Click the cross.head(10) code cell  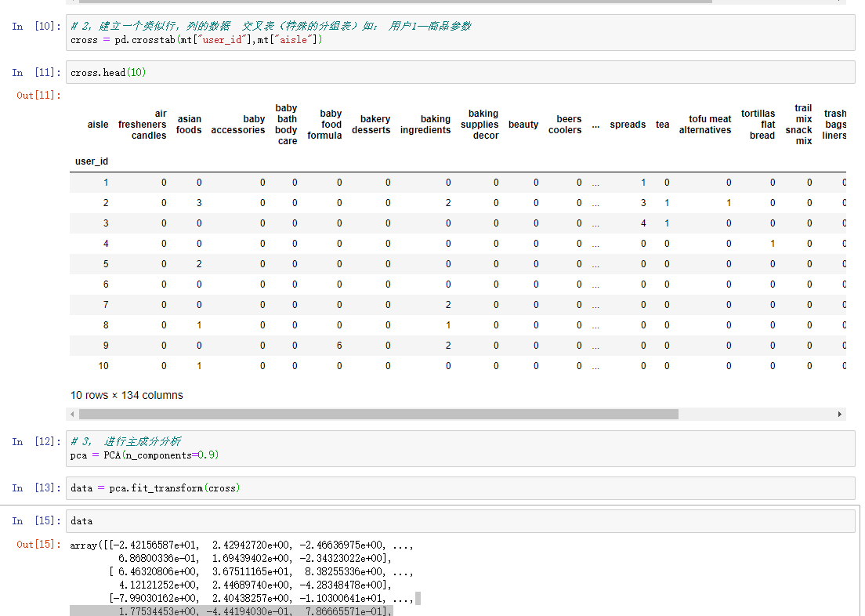click(460, 72)
